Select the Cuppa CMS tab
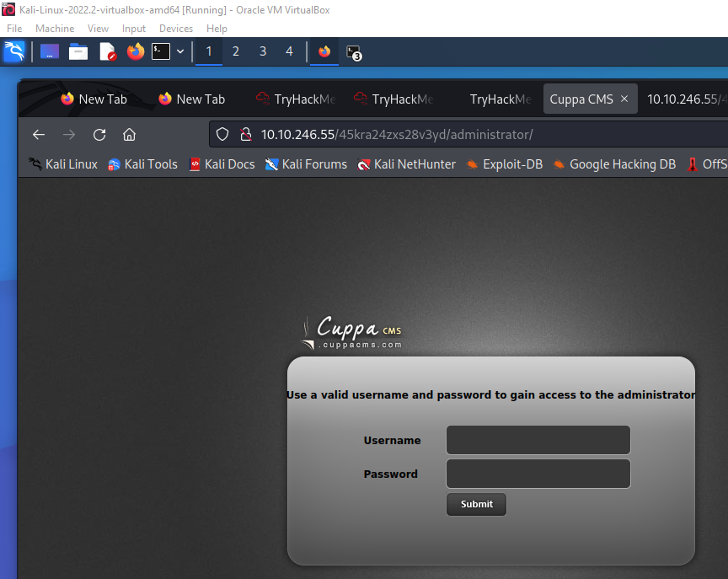The height and width of the screenshot is (579, 728). 581,99
